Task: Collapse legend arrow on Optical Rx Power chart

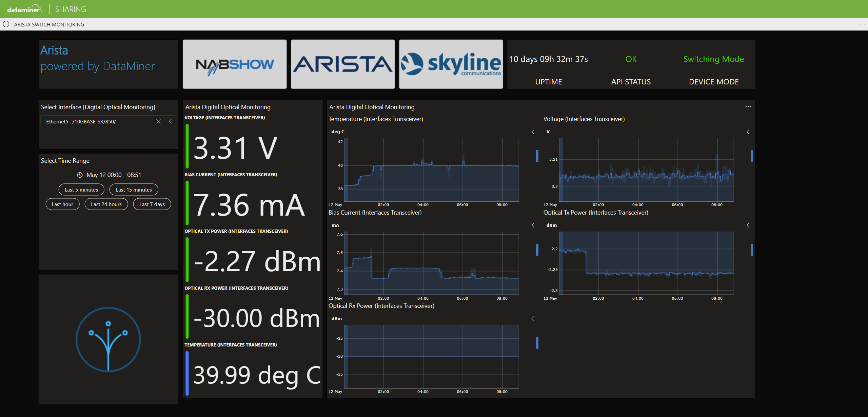Action: pos(533,319)
